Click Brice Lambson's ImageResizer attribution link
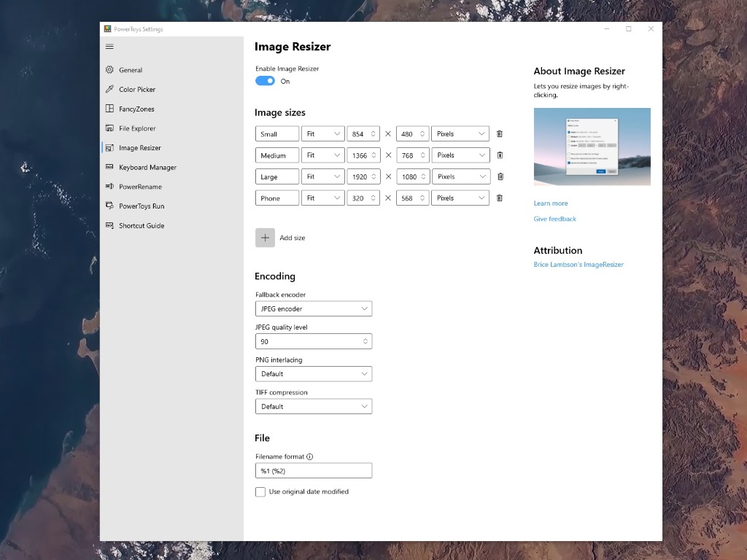Viewport: 747px width, 560px height. coord(578,265)
